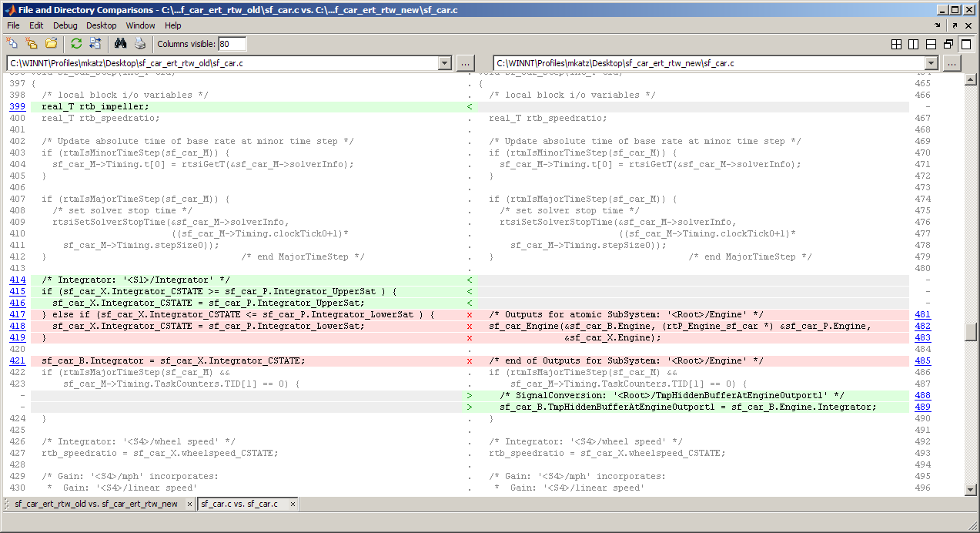
Task: Click the swap sides toolbar icon
Action: (x=95, y=43)
